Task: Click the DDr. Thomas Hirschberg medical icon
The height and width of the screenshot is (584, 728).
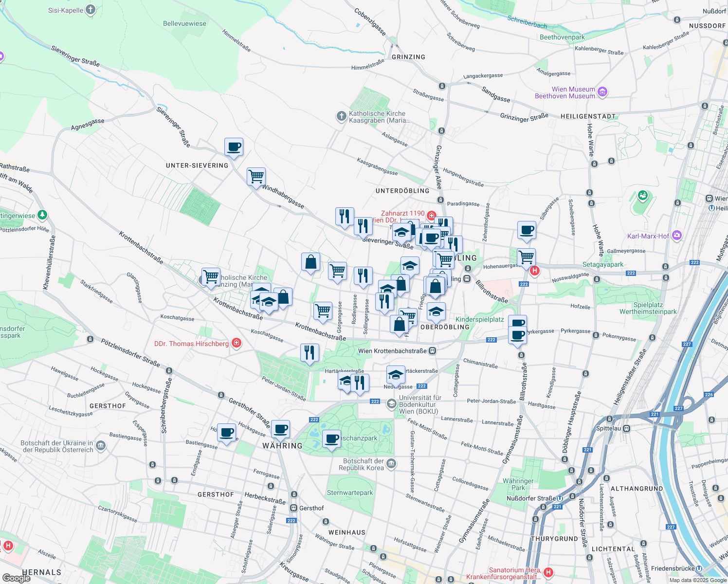Action: [237, 344]
